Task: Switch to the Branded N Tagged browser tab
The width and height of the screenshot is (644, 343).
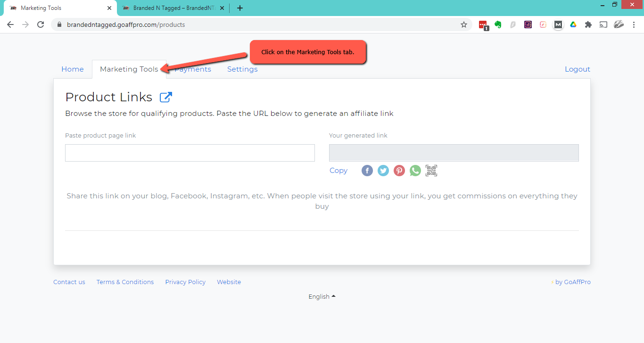Action: (x=172, y=8)
